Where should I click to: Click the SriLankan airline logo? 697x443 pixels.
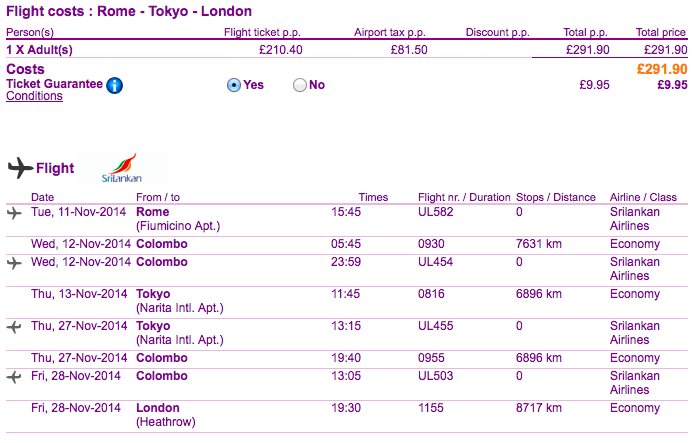pyautogui.click(x=122, y=168)
